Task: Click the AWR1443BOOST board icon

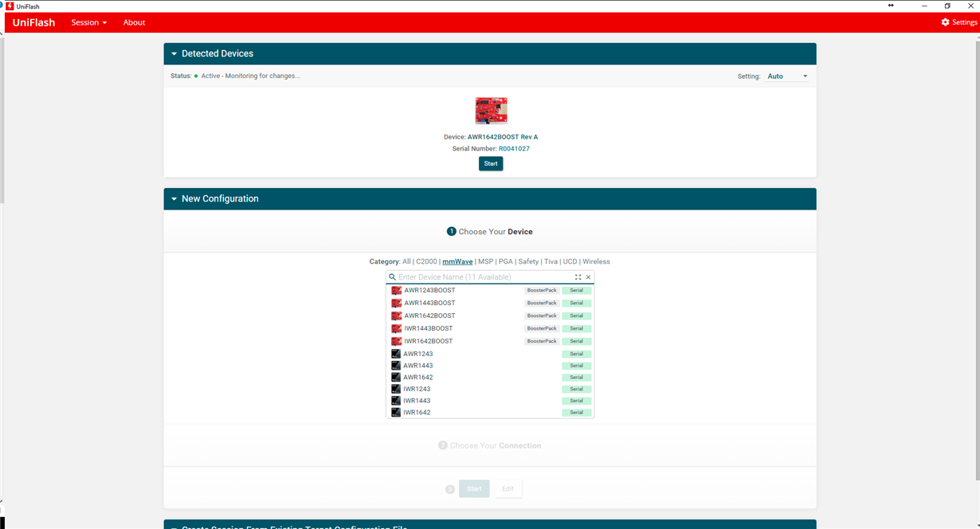Action: [x=396, y=303]
